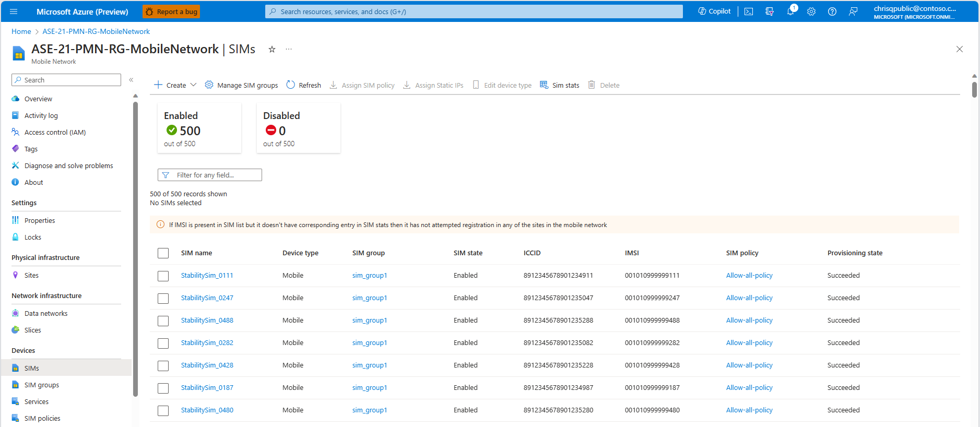Refresh the SIMs list
The width and height of the screenshot is (980, 427).
pos(303,85)
